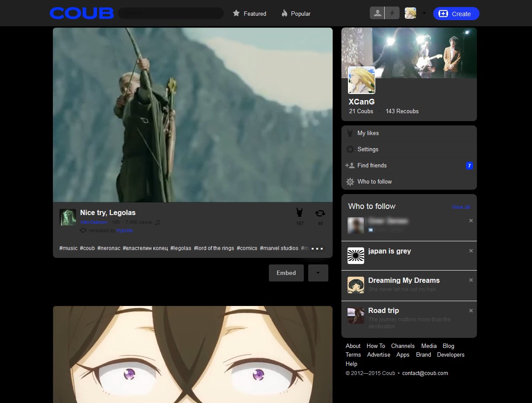532x403 pixels.
Task: Click the Embed button
Action: click(286, 273)
